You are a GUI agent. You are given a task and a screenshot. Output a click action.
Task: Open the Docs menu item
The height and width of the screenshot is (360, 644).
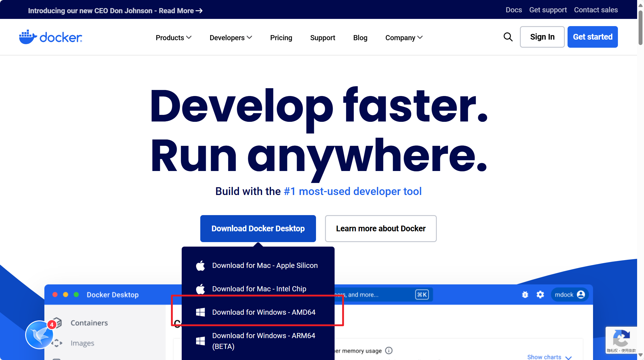[514, 10]
